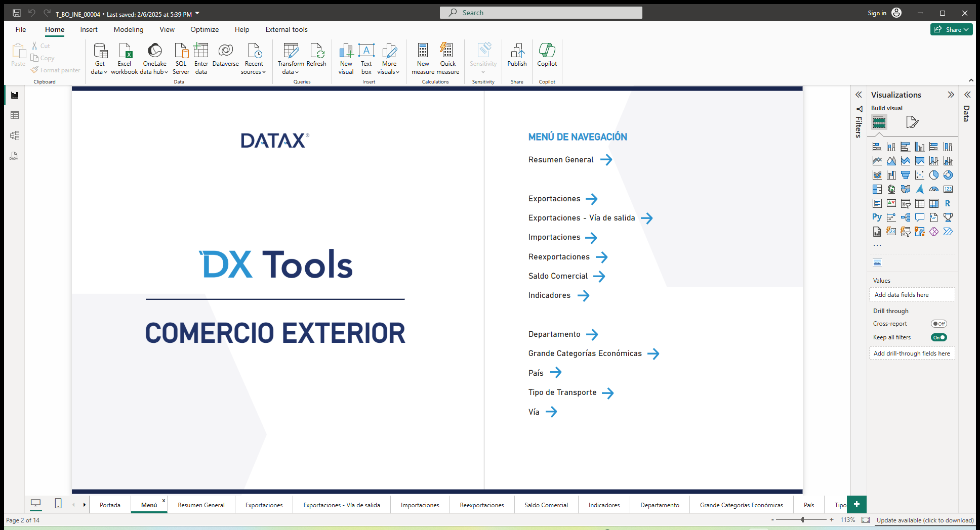Open Model view from the left sidebar
Viewport: 980px width, 530px height.
[x=14, y=136]
